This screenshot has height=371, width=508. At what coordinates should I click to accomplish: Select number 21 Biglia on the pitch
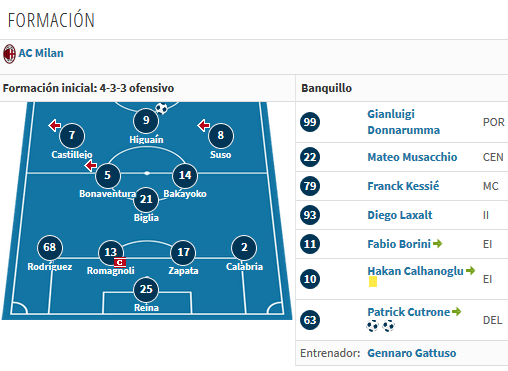point(146,199)
